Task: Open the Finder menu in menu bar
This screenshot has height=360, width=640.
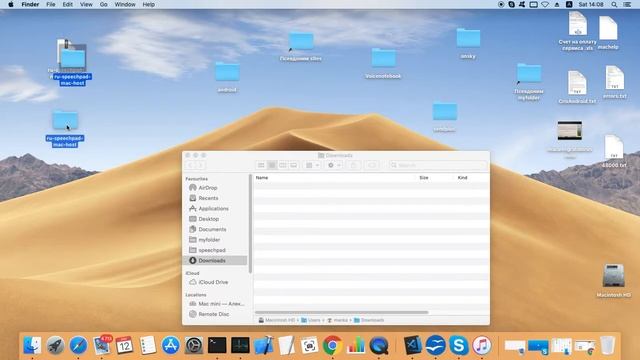Action: click(x=30, y=4)
